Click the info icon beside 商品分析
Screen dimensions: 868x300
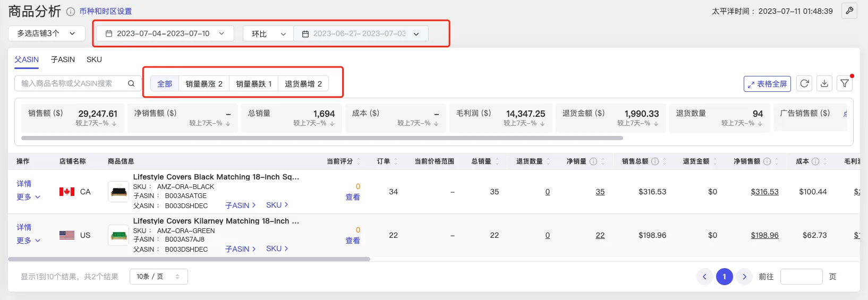pyautogui.click(x=71, y=11)
